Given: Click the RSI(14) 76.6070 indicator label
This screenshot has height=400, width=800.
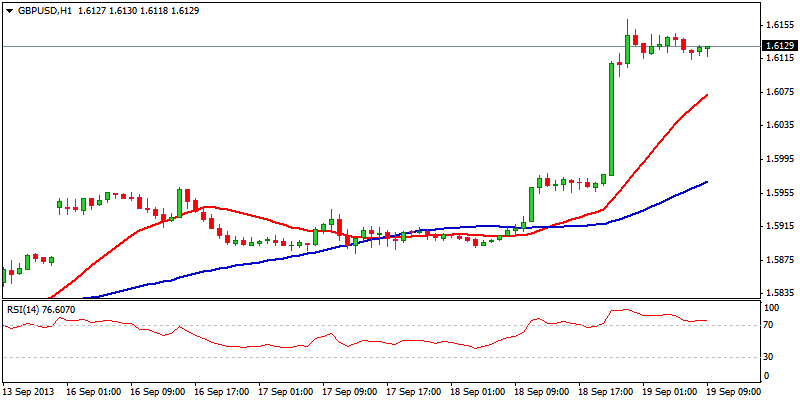Looking at the screenshot, I should click(42, 309).
